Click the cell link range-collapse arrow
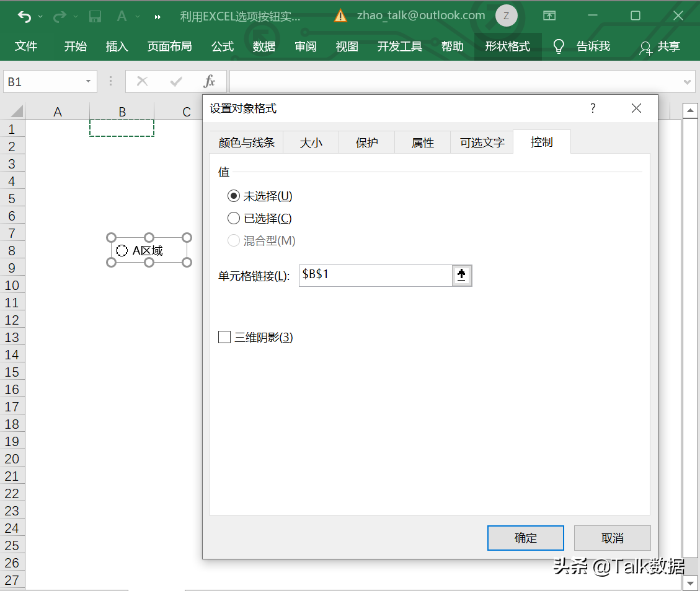The height and width of the screenshot is (591, 700). click(x=462, y=275)
